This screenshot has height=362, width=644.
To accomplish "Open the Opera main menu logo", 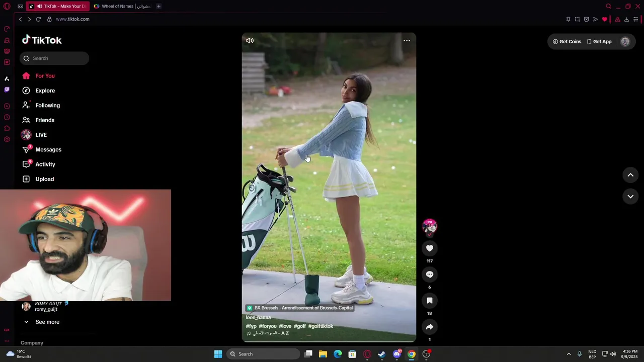I will pyautogui.click(x=7, y=7).
